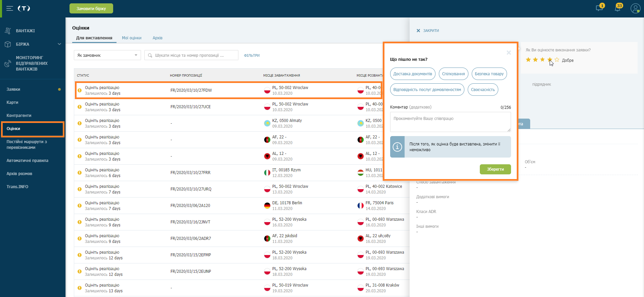Image resolution: width=644 pixels, height=297 pixels.
Task: Click the Trans logo in header
Action: coord(24,8)
